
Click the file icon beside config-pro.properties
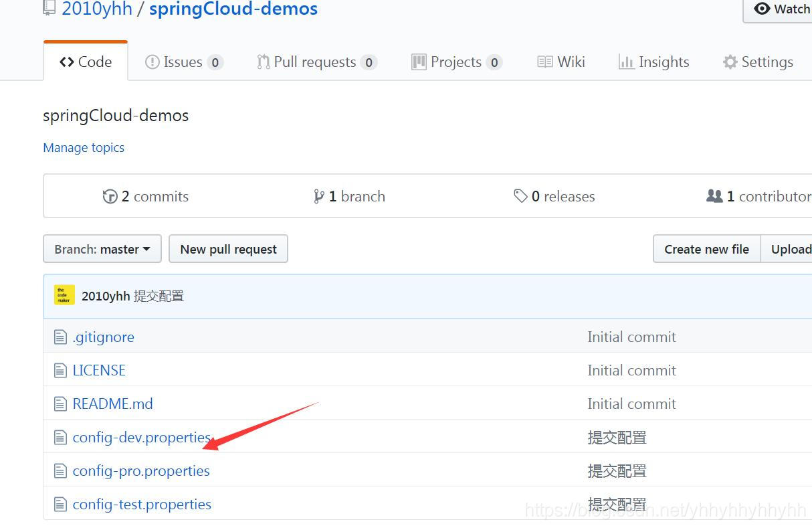coord(61,471)
